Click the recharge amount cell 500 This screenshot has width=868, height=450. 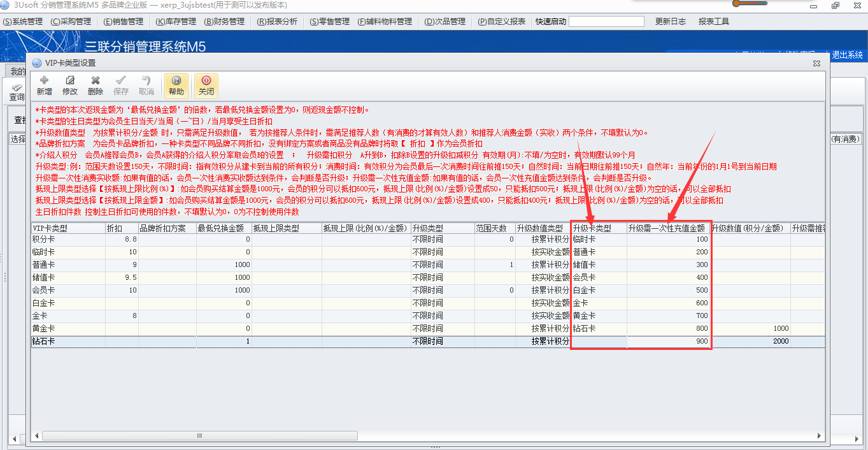(x=668, y=290)
